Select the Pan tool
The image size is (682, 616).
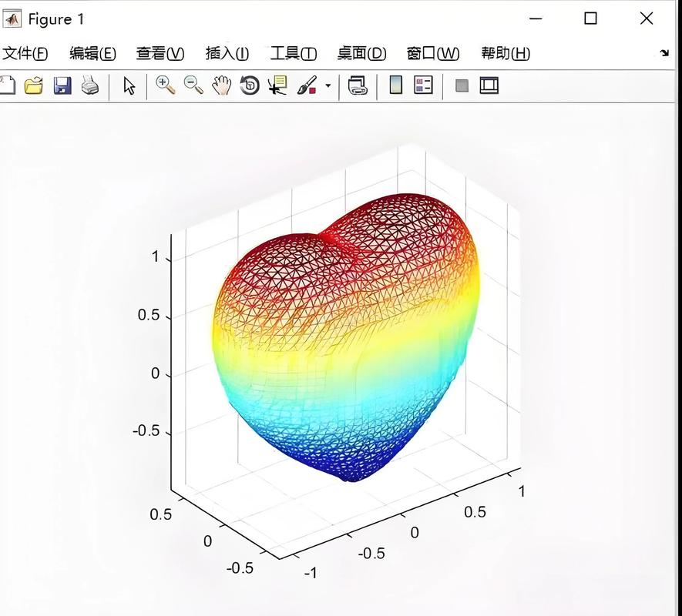click(x=220, y=86)
